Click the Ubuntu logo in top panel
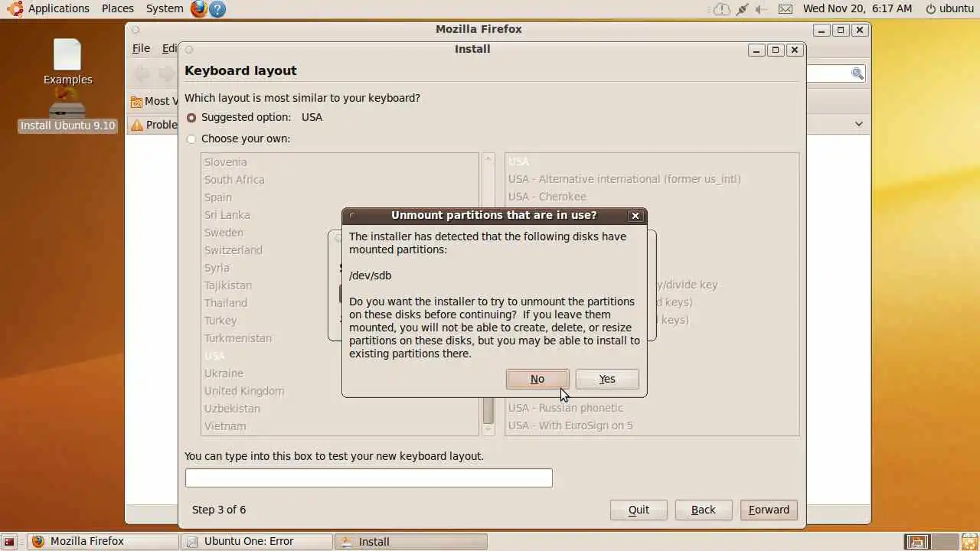 (x=15, y=8)
